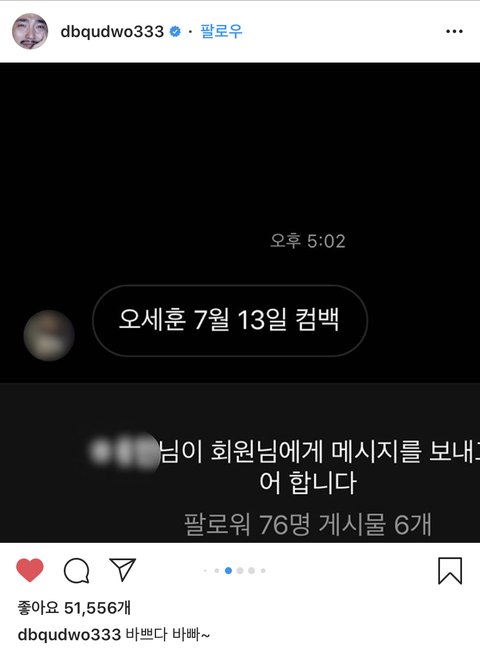Save post with the bookmark icon
The image size is (480, 653).
pos(450,571)
